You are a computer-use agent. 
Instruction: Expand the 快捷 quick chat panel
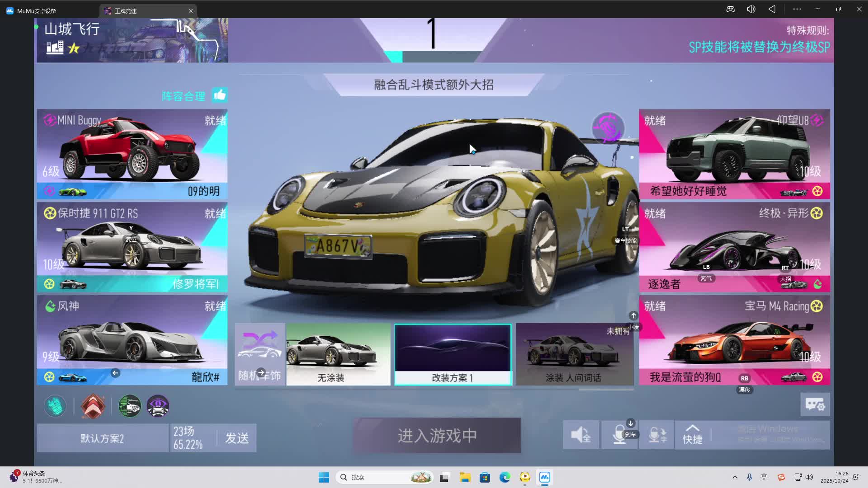[x=692, y=435]
